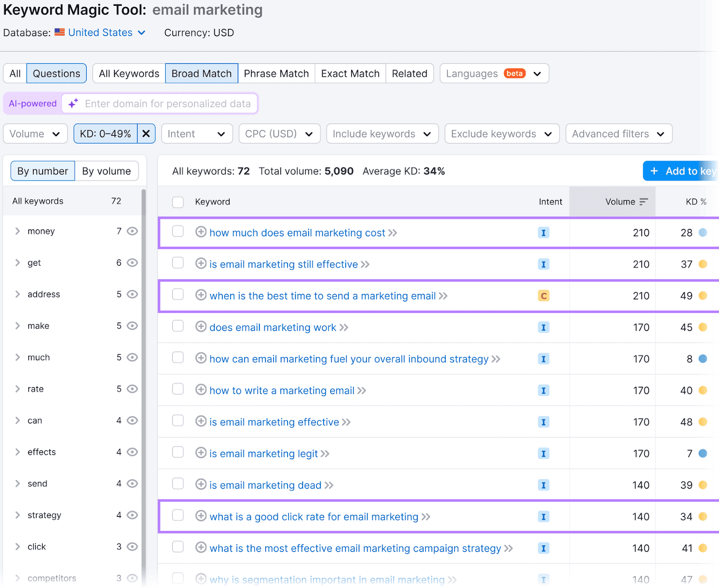Click the AI-powered sparkle icon

[73, 103]
